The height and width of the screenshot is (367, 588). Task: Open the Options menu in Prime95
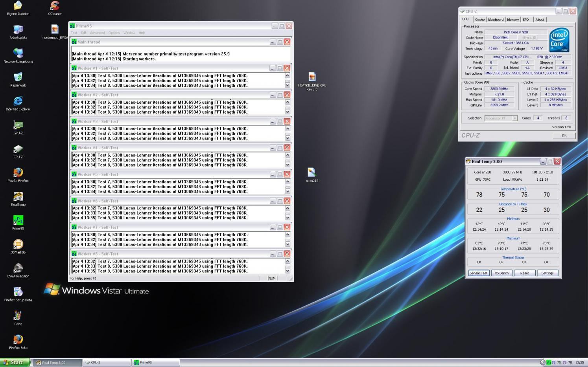114,33
